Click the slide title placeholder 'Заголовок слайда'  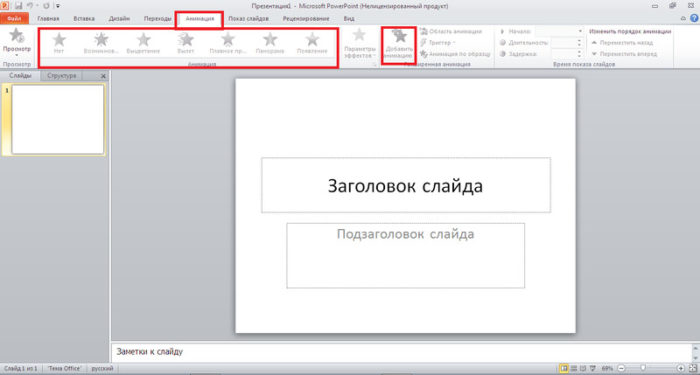405,185
